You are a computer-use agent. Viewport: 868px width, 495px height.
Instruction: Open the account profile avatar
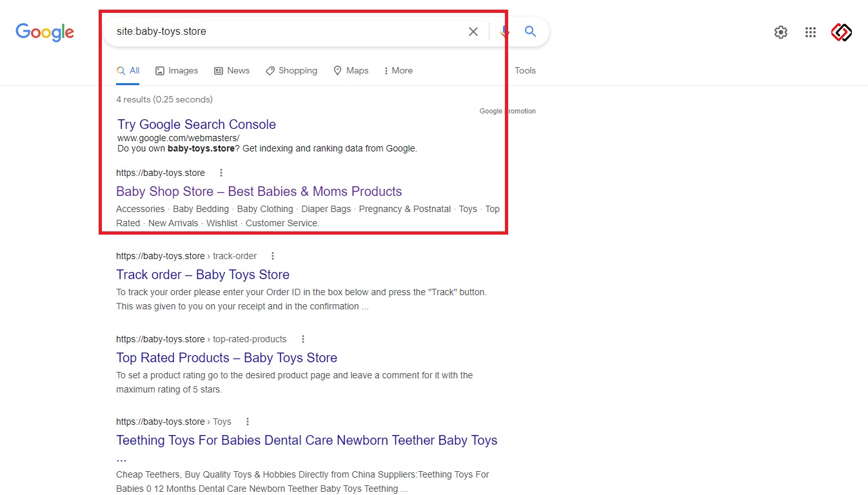(841, 32)
